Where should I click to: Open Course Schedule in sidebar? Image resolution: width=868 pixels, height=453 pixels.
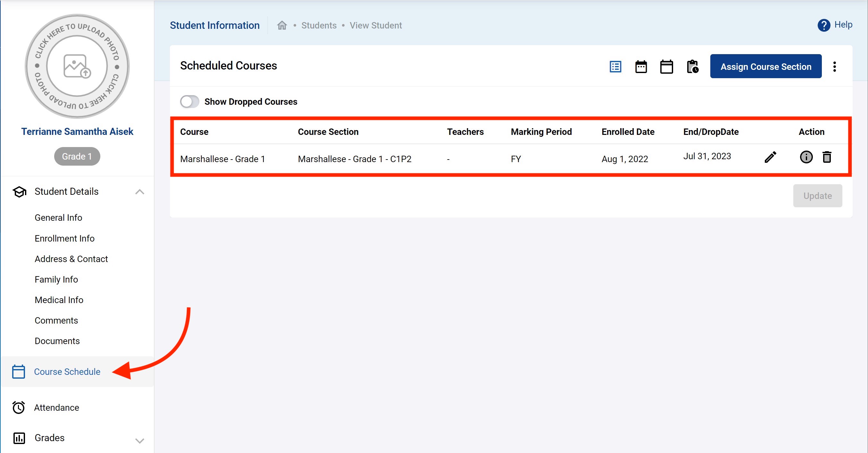(x=67, y=372)
